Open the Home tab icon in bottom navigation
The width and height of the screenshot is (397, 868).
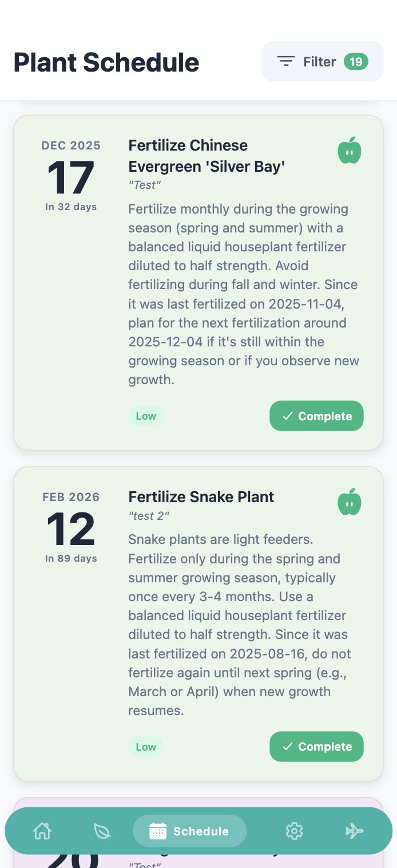[x=42, y=831]
